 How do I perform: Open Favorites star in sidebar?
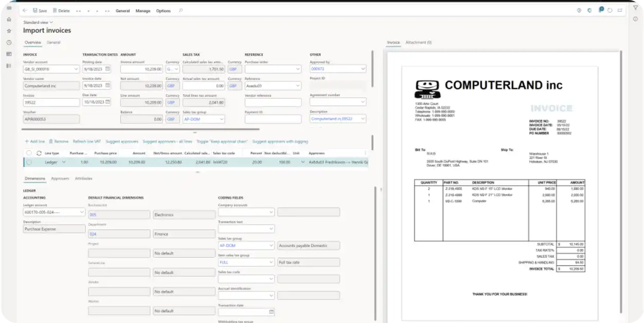click(x=9, y=31)
